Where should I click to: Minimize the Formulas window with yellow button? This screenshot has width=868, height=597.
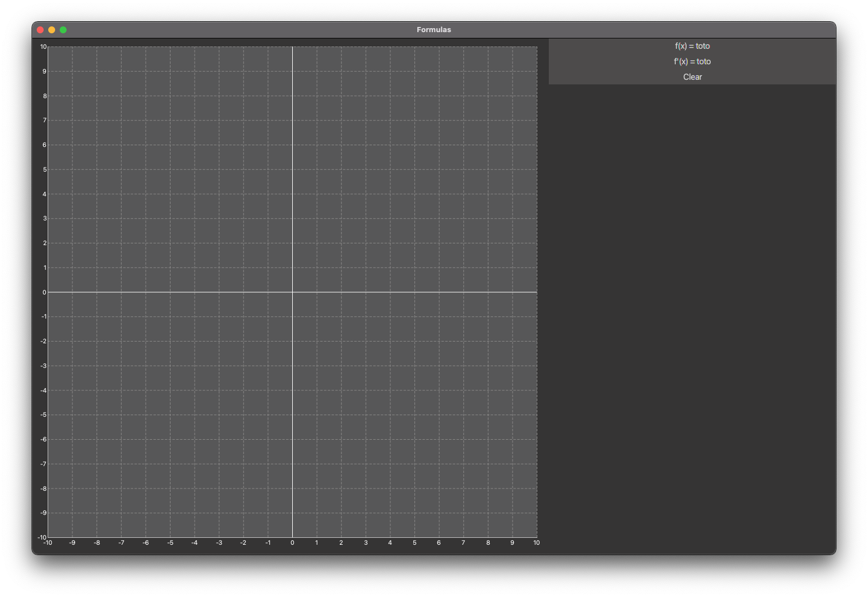(52, 30)
